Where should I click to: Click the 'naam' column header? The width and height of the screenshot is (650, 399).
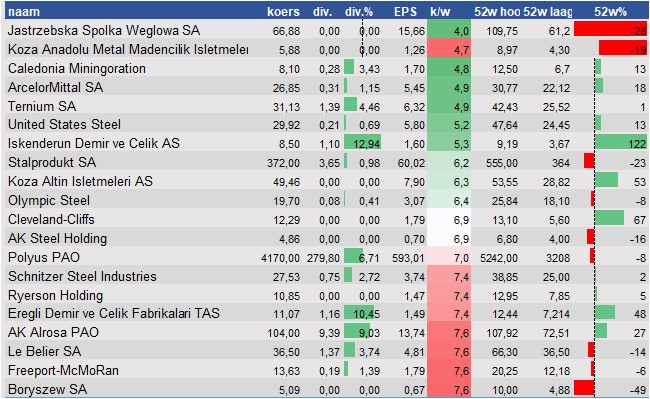(x=24, y=12)
